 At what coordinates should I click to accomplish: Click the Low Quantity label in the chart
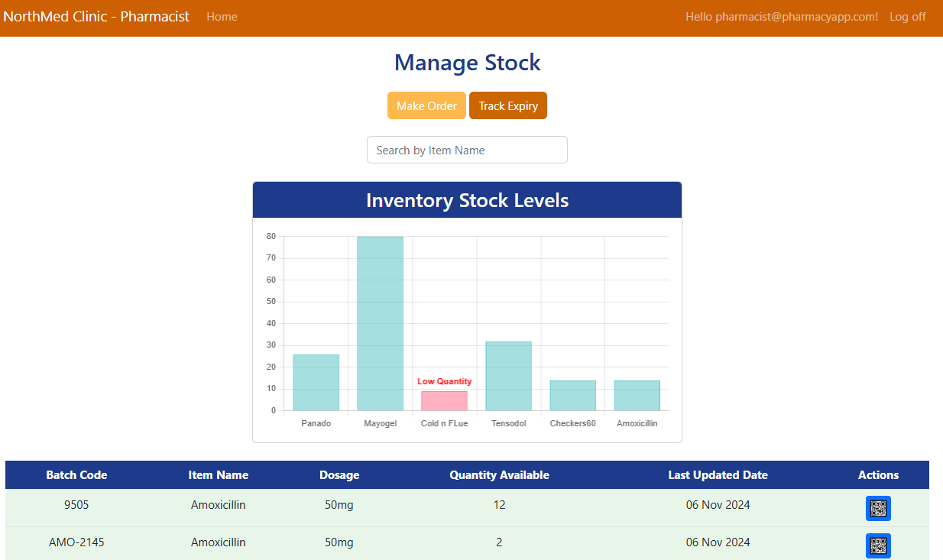pyautogui.click(x=444, y=381)
